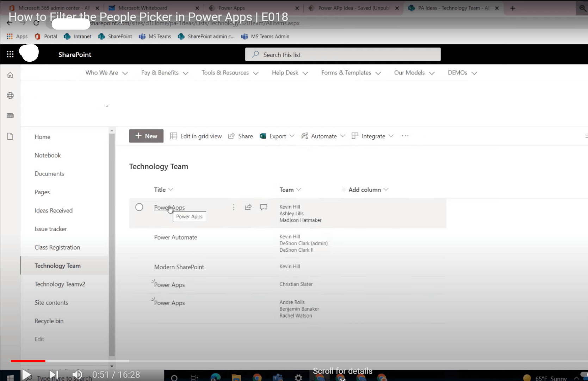Open the page file icon in left rail
The height and width of the screenshot is (381, 588).
click(10, 136)
